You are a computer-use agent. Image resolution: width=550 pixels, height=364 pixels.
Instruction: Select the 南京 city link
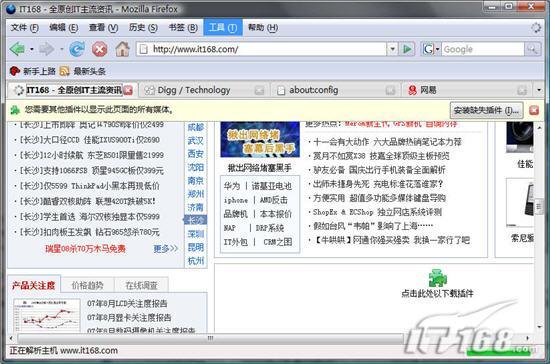click(195, 181)
